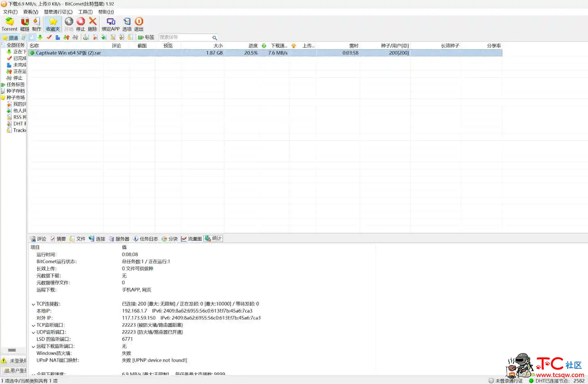Click the 停止 stop task button
Screen dimensions: 588x384
coord(80,24)
